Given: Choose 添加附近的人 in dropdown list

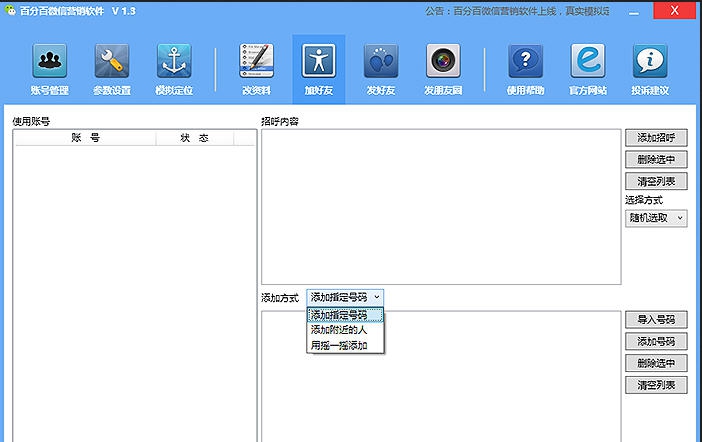Looking at the screenshot, I should click(x=345, y=330).
